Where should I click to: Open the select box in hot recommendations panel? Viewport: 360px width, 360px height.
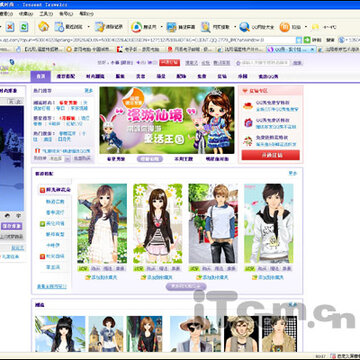pos(59,159)
